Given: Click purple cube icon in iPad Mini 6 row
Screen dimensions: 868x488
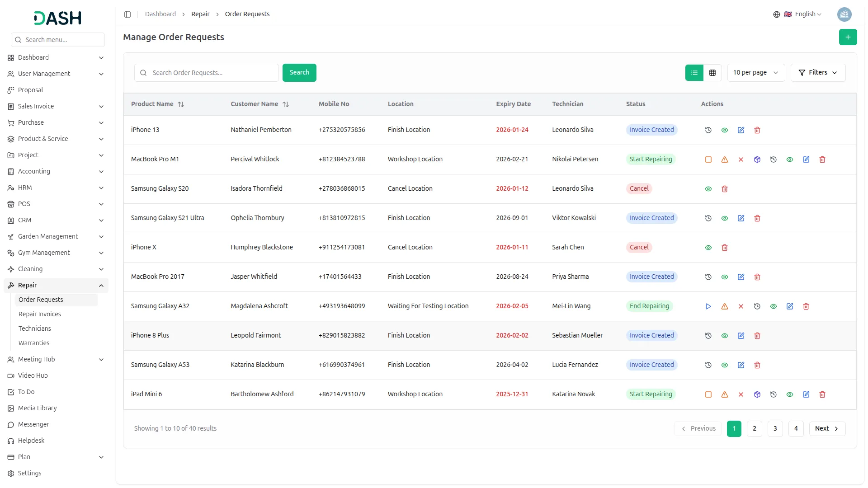Looking at the screenshot, I should pos(757,394).
